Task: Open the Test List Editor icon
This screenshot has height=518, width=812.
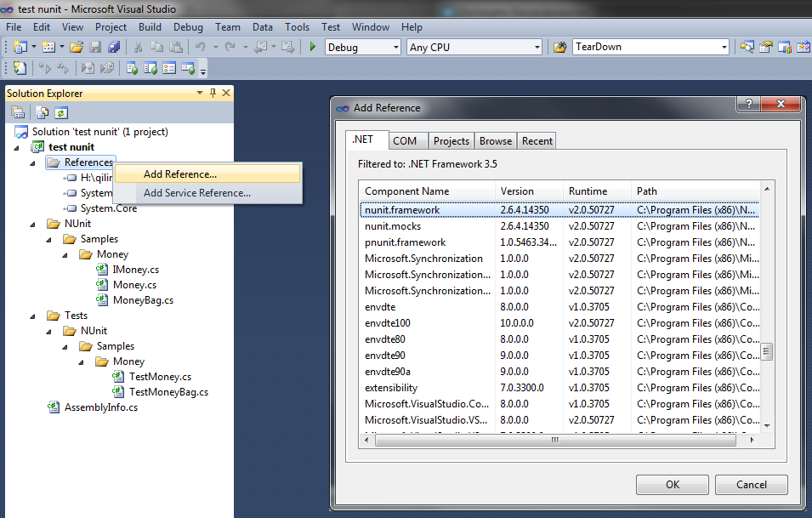Action: pyautogui.click(x=150, y=68)
